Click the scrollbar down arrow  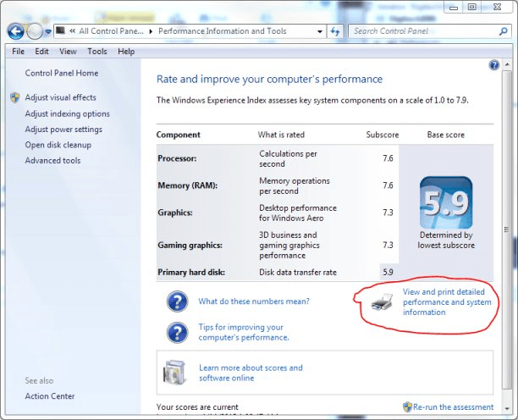(x=507, y=409)
